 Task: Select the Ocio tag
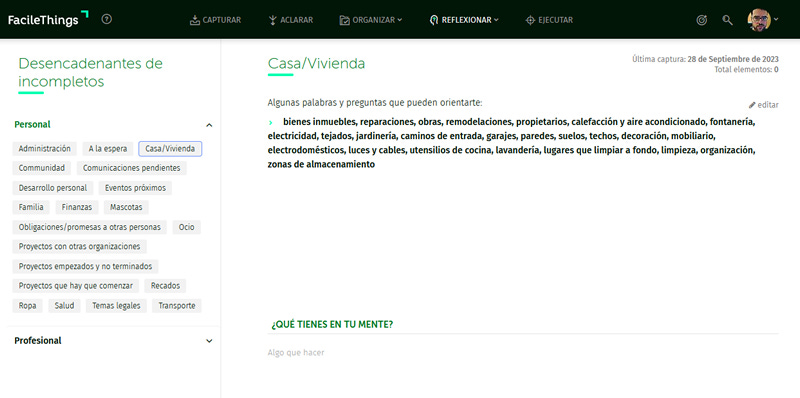187,227
